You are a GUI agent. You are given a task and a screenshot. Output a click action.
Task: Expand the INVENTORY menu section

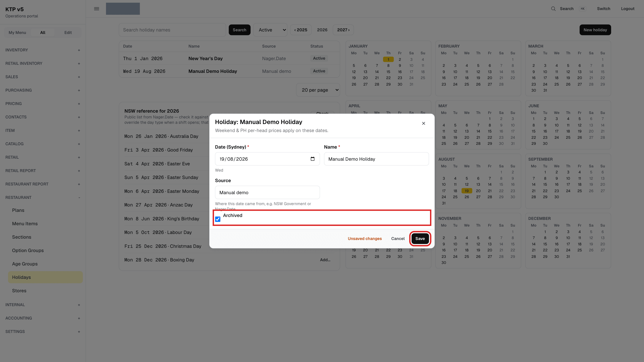pyautogui.click(x=43, y=50)
